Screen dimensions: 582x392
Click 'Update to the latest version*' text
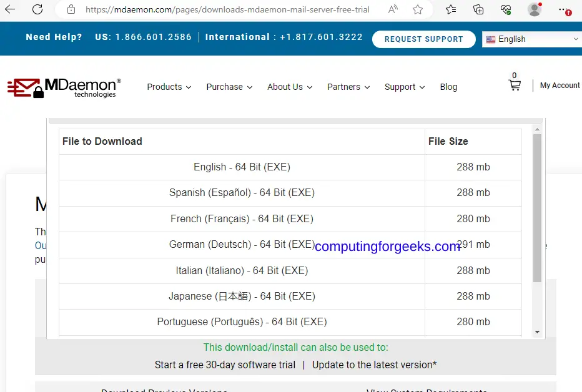374,365
